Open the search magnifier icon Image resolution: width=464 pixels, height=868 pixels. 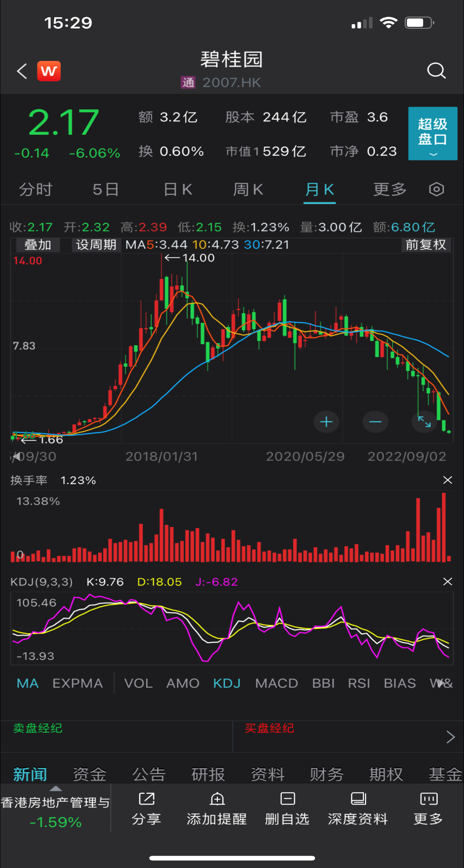(x=436, y=71)
